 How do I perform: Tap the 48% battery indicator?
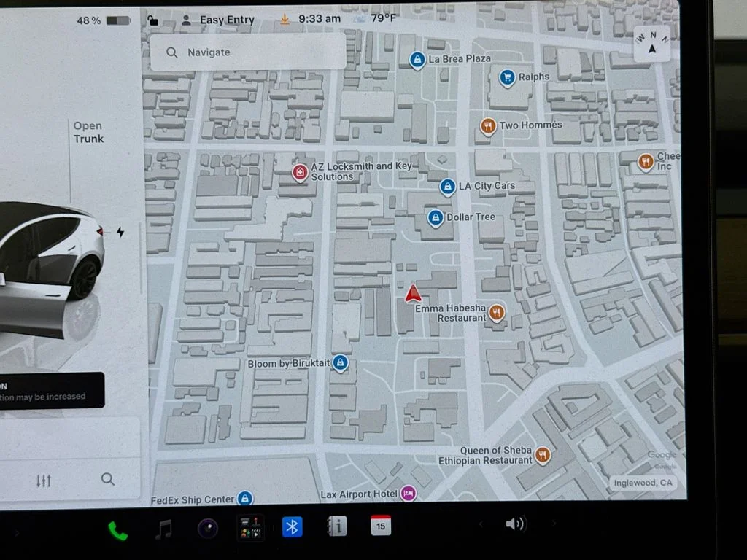click(104, 20)
